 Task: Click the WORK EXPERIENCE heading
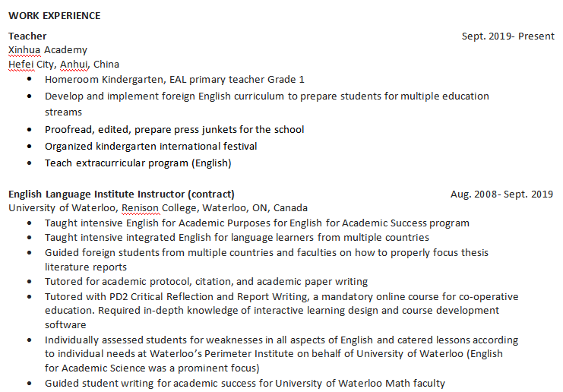click(54, 15)
